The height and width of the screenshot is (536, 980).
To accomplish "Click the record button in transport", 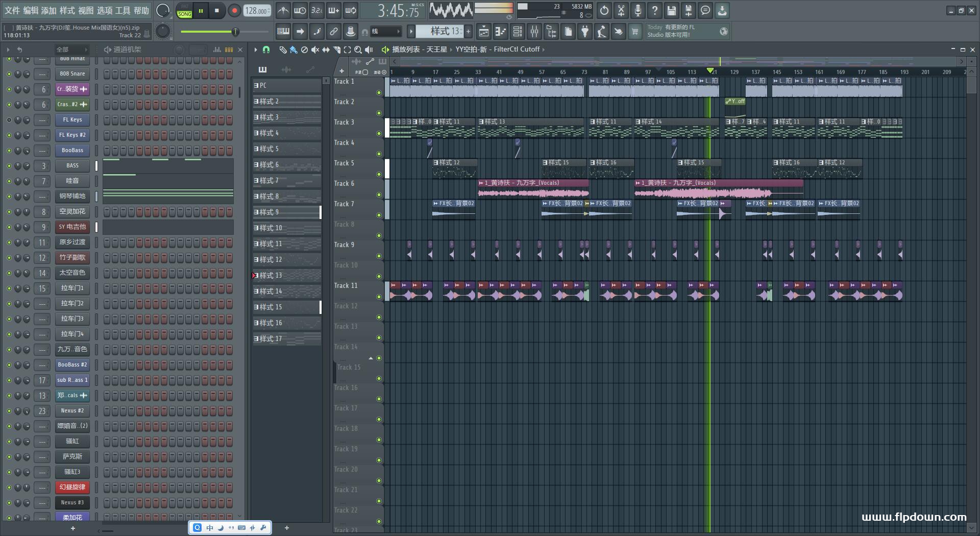I will click(234, 10).
